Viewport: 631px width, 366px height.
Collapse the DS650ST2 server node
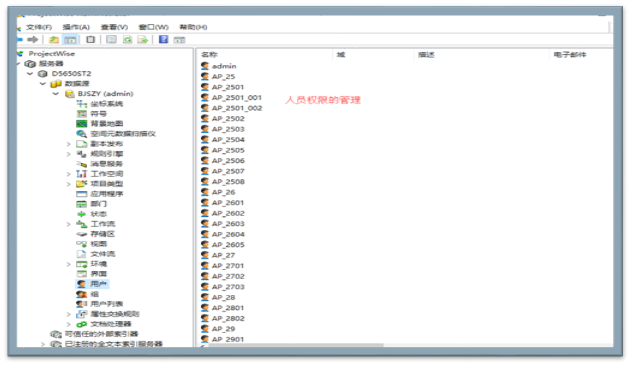click(x=30, y=73)
